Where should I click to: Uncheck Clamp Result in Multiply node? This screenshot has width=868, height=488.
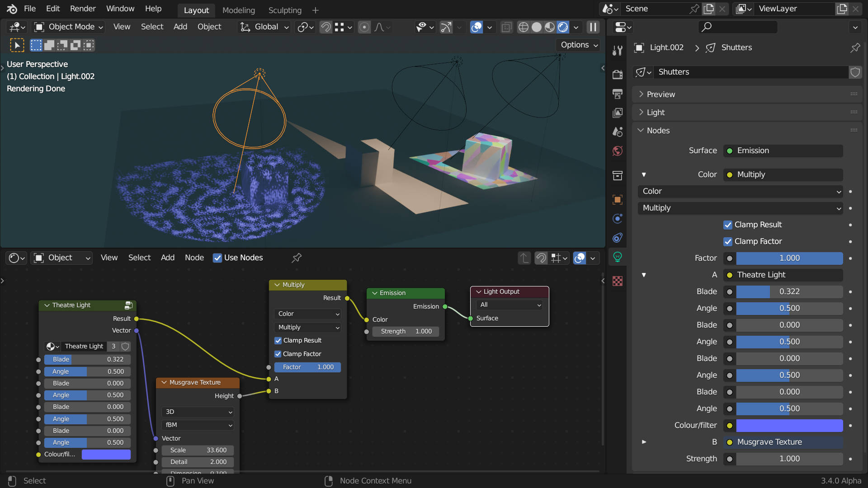278,340
